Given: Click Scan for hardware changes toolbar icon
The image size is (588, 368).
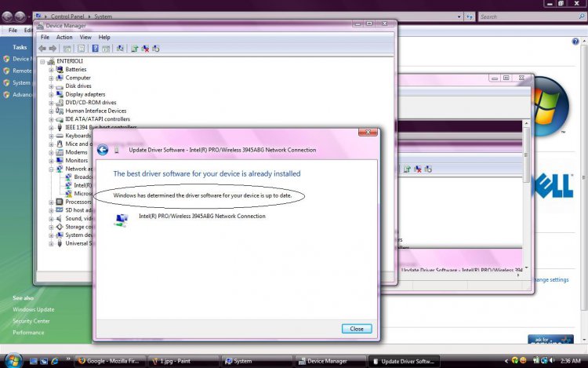Looking at the screenshot, I should 120,49.
